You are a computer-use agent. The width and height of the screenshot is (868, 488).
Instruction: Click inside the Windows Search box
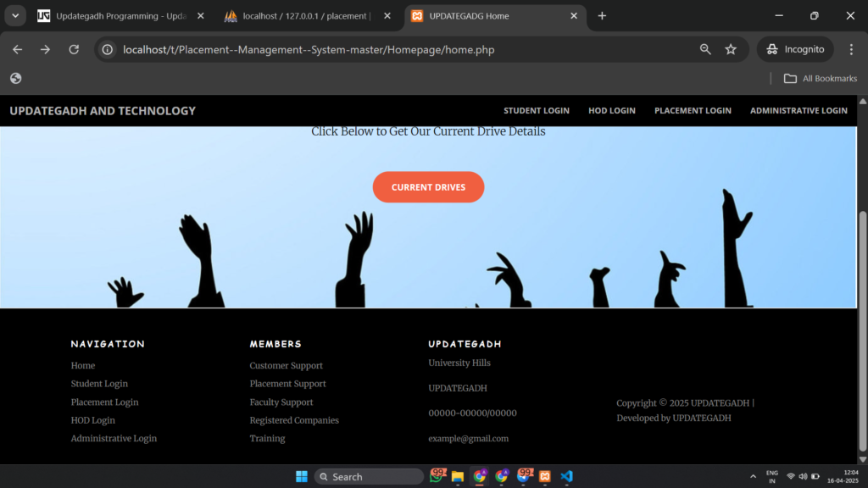pyautogui.click(x=369, y=476)
